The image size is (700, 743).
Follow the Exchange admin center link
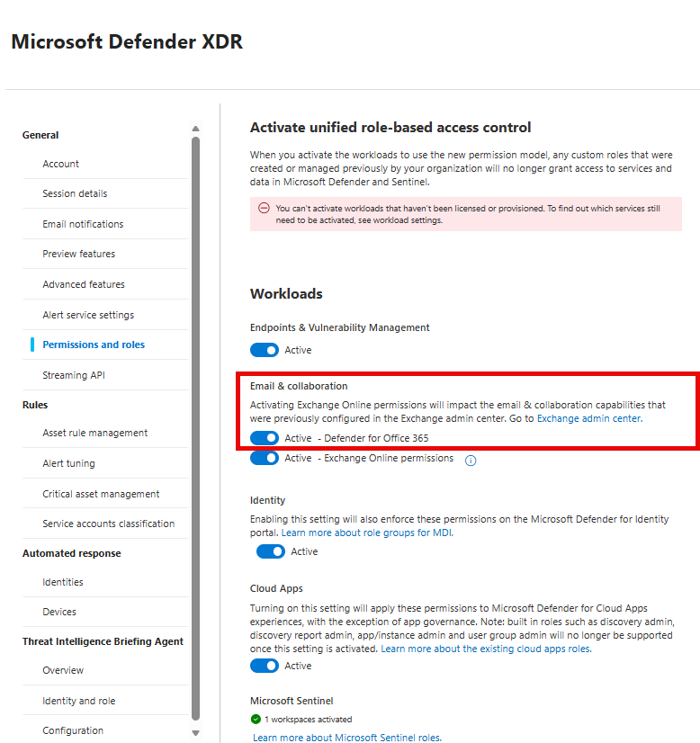(589, 418)
